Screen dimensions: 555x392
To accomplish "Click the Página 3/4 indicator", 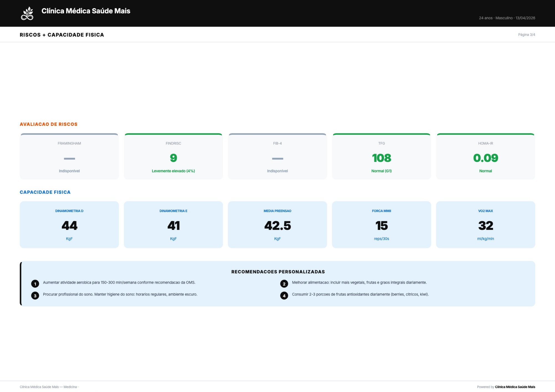I will (526, 35).
